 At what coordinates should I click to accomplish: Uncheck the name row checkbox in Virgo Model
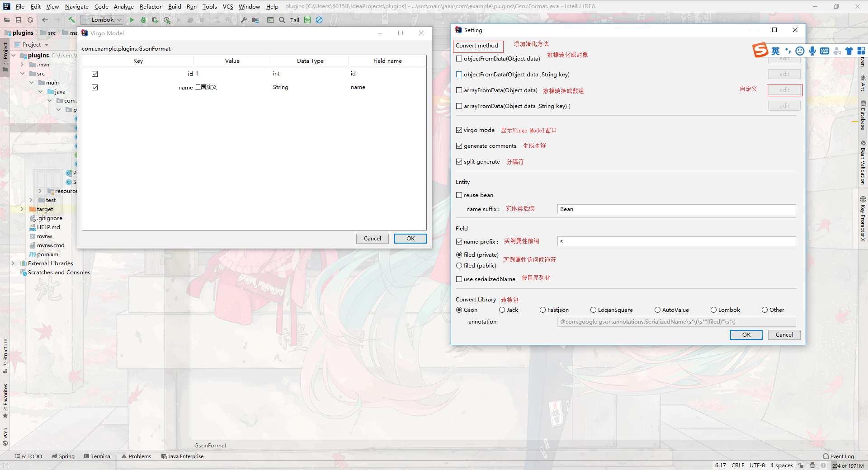pos(94,87)
